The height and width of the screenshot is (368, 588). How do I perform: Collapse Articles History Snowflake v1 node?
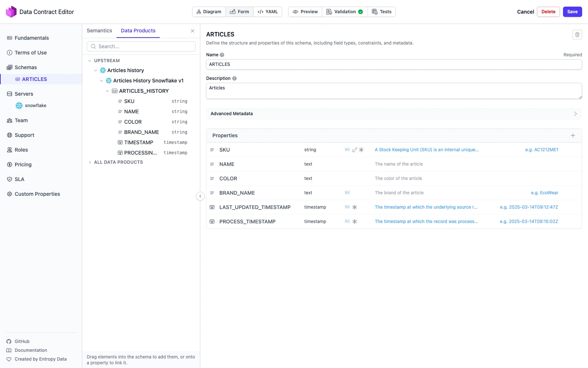coord(101,81)
